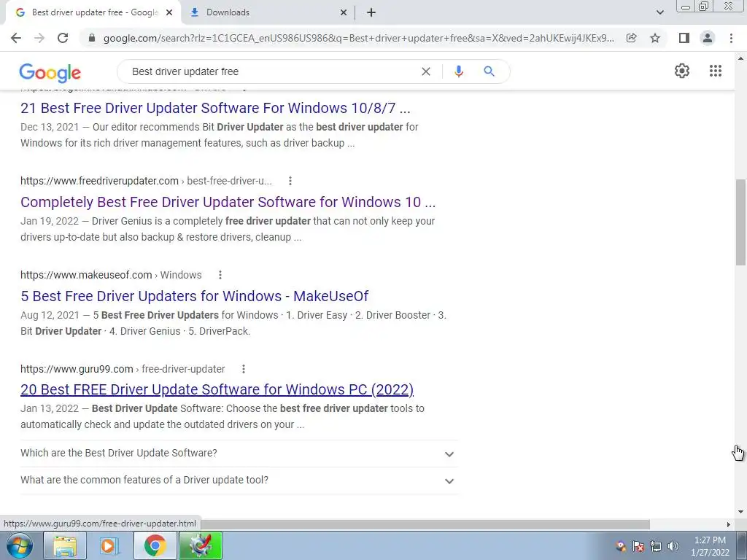Open the green tools app in taskbar

pos(201,545)
